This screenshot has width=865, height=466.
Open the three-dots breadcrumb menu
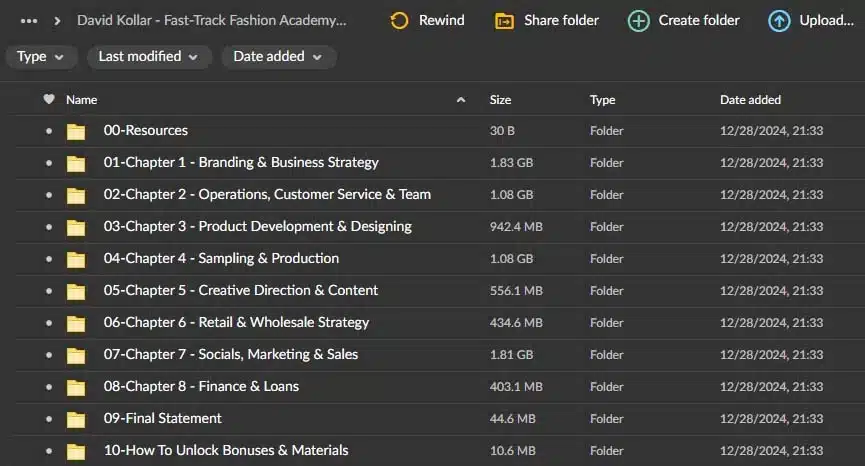[29, 21]
